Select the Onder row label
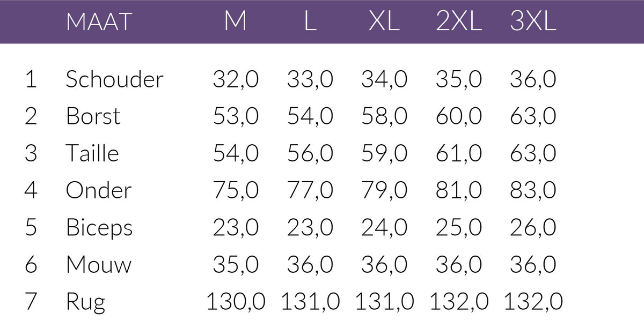The height and width of the screenshot is (320, 644). point(99,190)
